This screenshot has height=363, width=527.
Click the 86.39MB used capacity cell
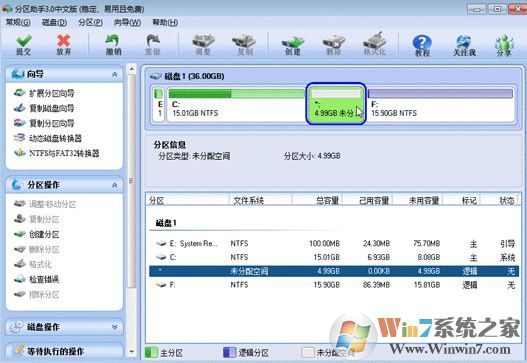pyautogui.click(x=376, y=285)
